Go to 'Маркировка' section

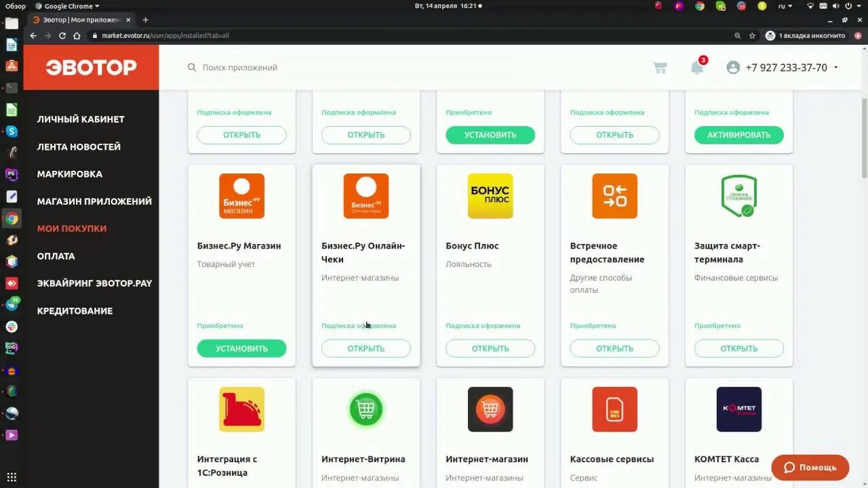[70, 174]
